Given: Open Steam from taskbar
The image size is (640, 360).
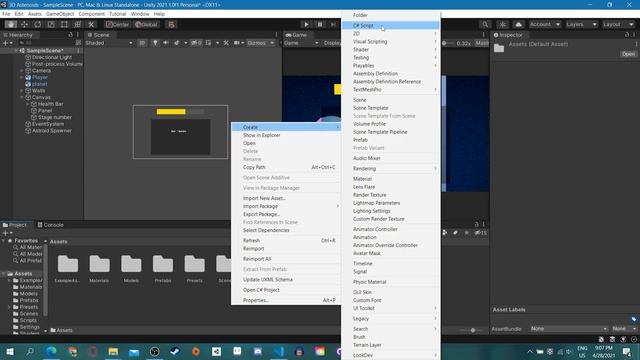Looking at the screenshot, I should [x=175, y=351].
